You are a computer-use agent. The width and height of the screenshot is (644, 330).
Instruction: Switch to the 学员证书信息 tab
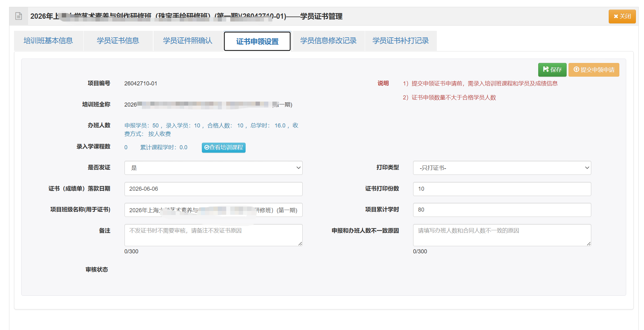118,41
